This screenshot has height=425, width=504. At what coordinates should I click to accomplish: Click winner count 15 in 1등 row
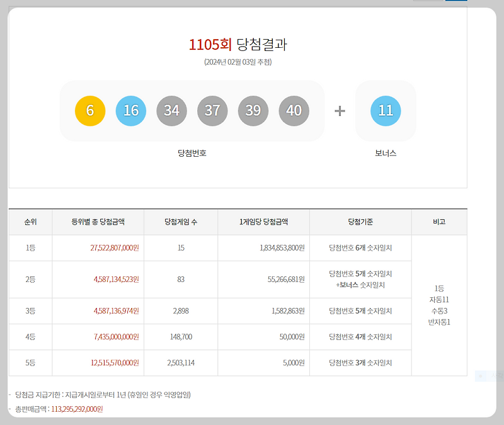181,248
